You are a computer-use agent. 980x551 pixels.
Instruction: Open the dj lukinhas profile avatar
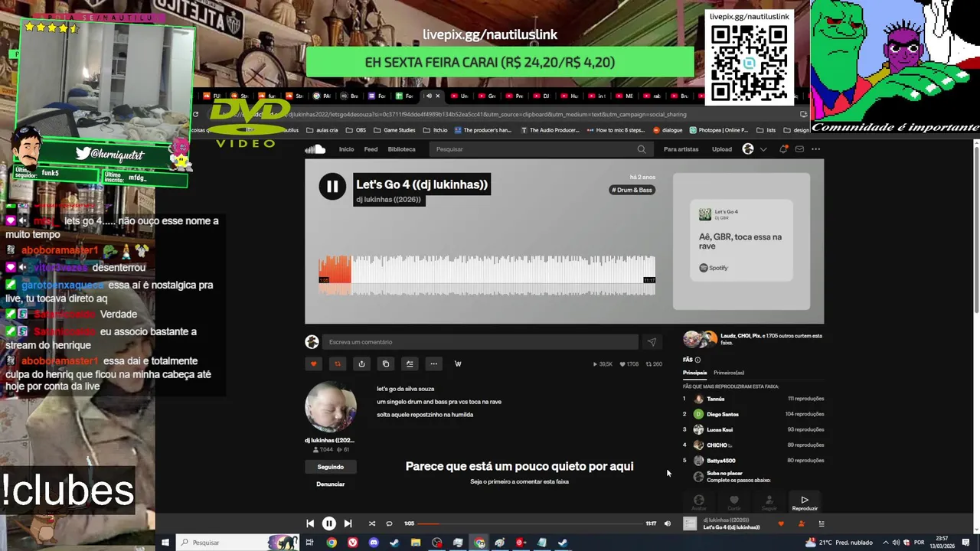coord(331,406)
